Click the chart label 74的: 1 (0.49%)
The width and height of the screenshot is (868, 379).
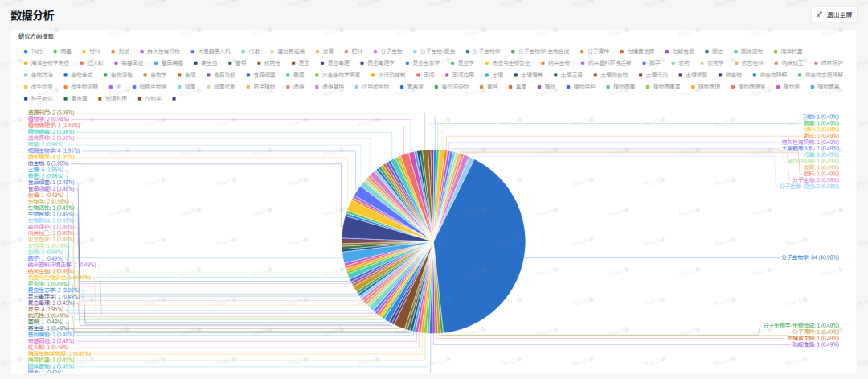(x=821, y=117)
